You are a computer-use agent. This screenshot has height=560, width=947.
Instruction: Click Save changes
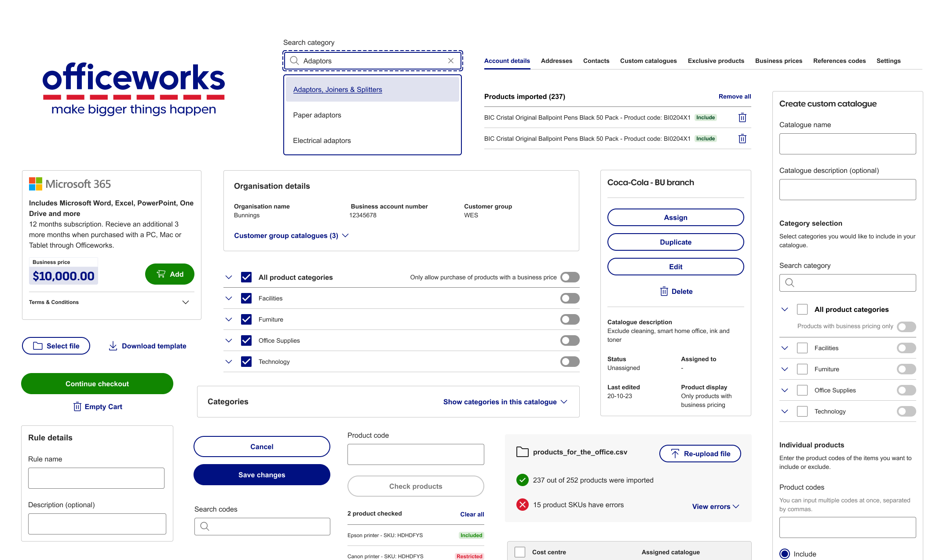coord(262,475)
